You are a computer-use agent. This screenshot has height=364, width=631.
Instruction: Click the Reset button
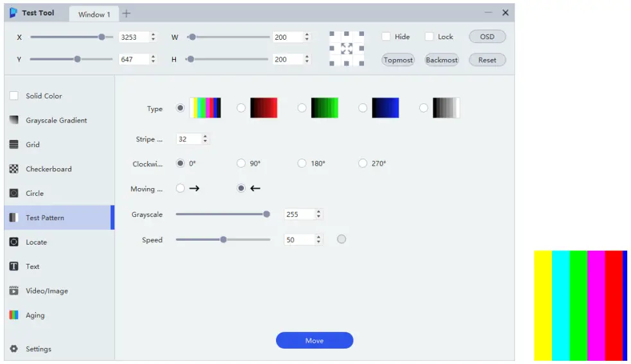(x=487, y=60)
